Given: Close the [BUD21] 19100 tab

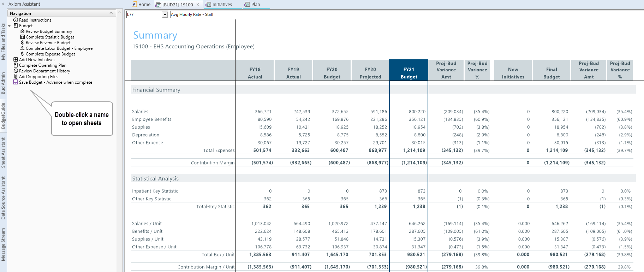Looking at the screenshot, I should tap(198, 5).
